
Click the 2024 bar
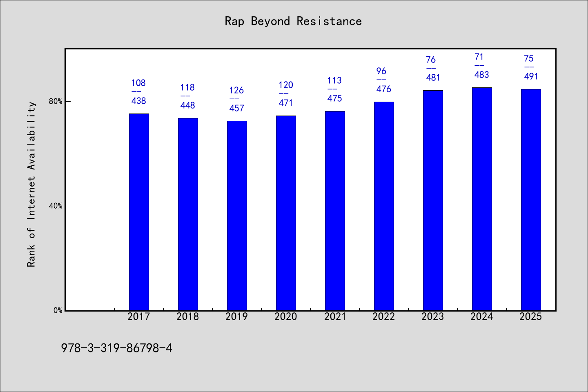click(x=482, y=199)
